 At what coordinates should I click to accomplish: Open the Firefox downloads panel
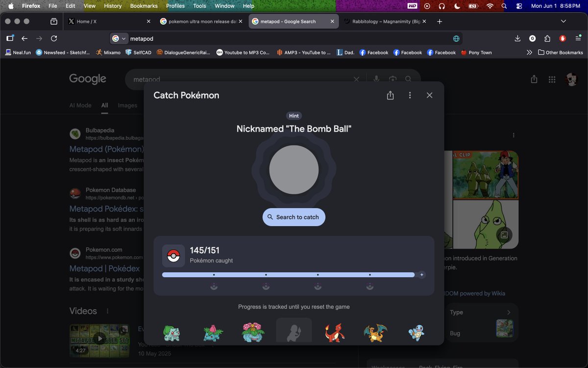[517, 38]
